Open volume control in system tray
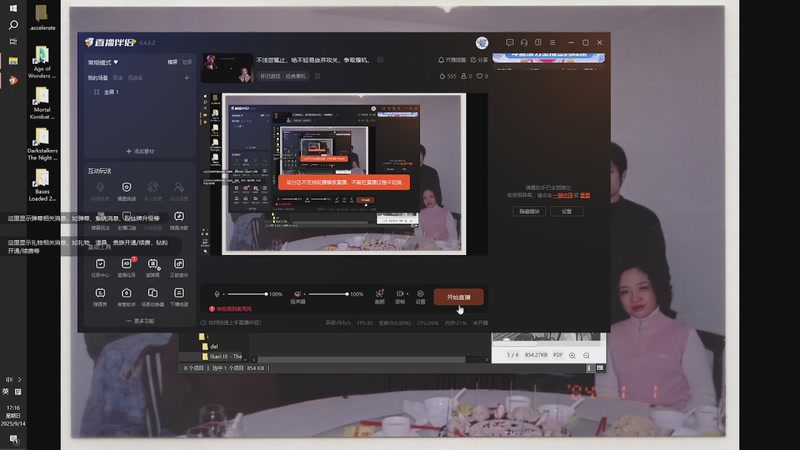The height and width of the screenshot is (450, 800). tap(9, 380)
